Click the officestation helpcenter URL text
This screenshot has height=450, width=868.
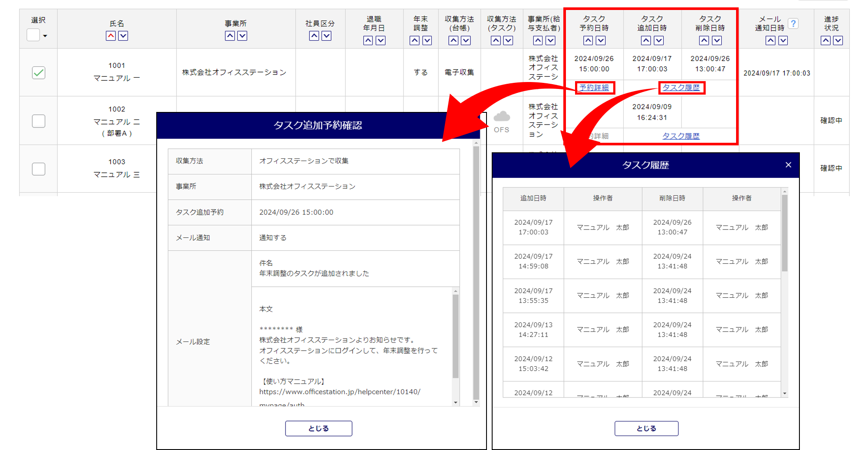(340, 392)
